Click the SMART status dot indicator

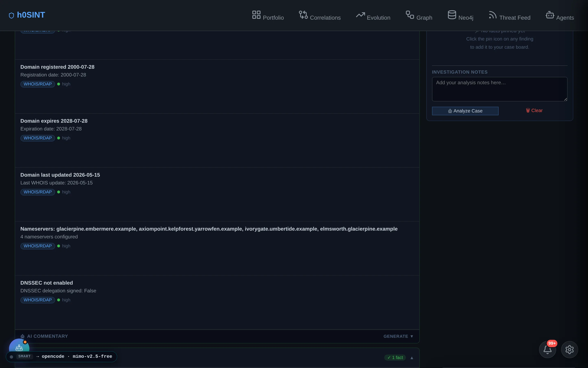pos(11,357)
